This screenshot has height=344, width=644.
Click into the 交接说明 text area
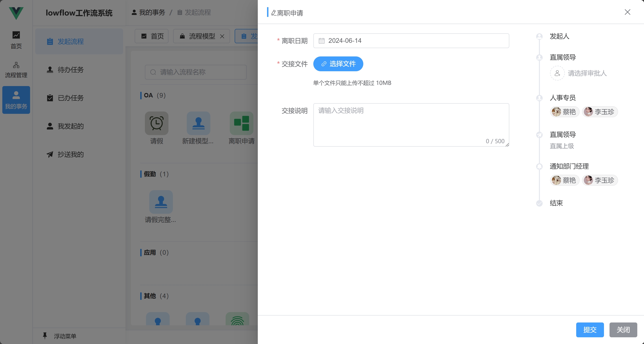click(411, 124)
